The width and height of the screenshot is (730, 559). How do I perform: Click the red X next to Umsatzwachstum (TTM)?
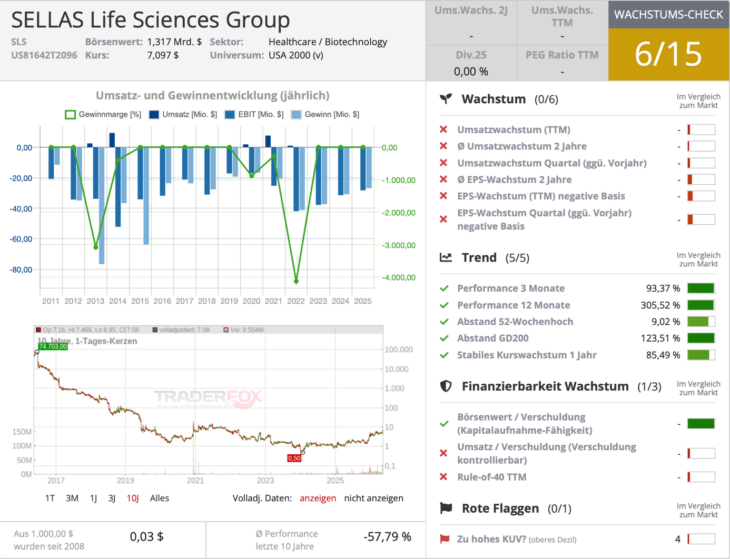[x=443, y=129]
